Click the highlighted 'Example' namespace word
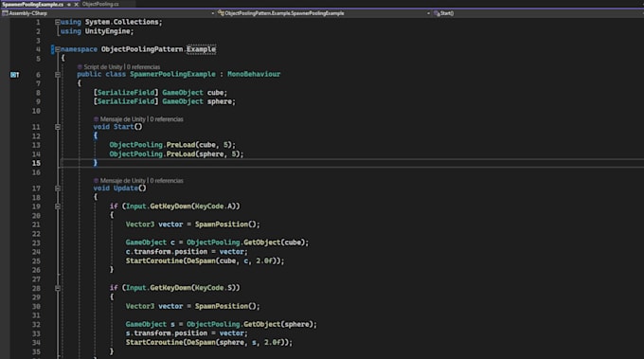This screenshot has width=644, height=359. 201,49
